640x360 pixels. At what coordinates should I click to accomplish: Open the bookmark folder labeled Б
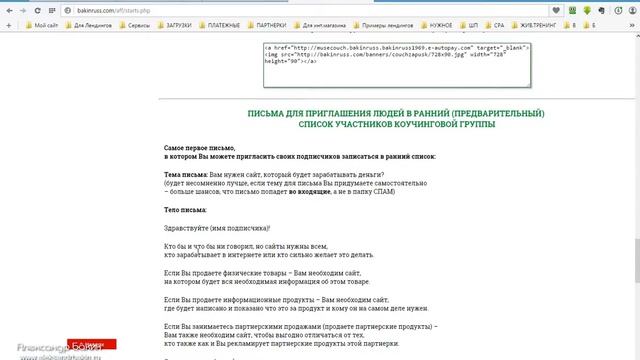(x=589, y=25)
